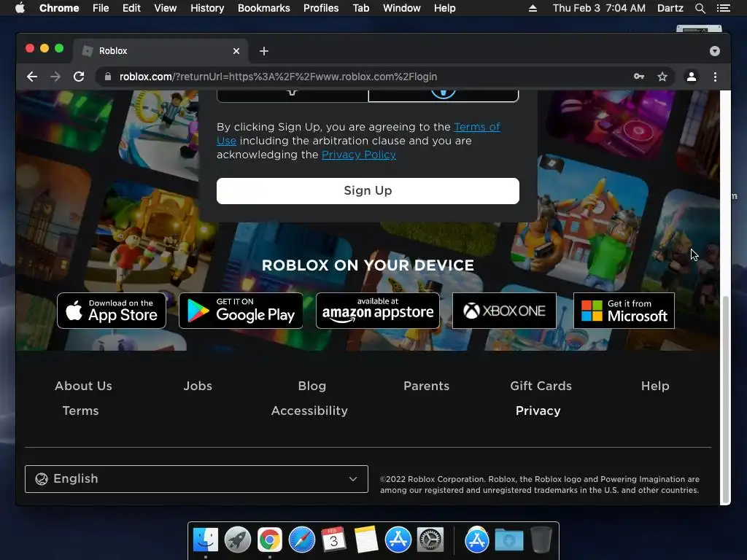Open the Help menu in menu bar

pos(444,8)
